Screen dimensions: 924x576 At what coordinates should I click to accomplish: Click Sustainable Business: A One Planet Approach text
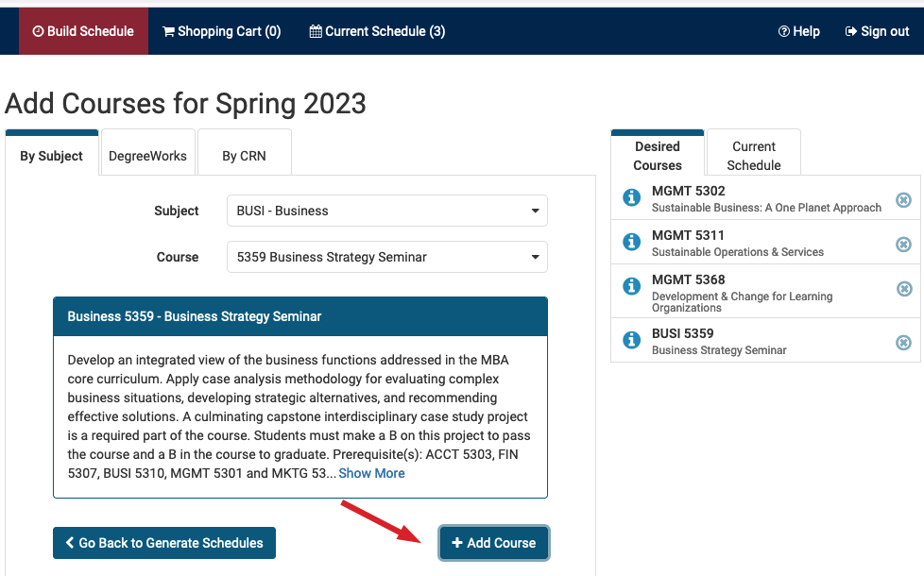click(766, 208)
